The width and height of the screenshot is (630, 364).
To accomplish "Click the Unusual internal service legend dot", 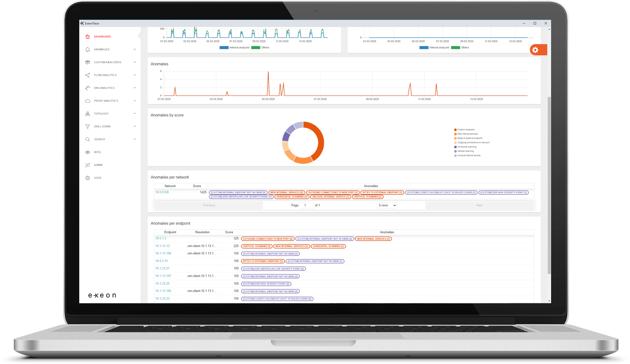I will [455, 156].
